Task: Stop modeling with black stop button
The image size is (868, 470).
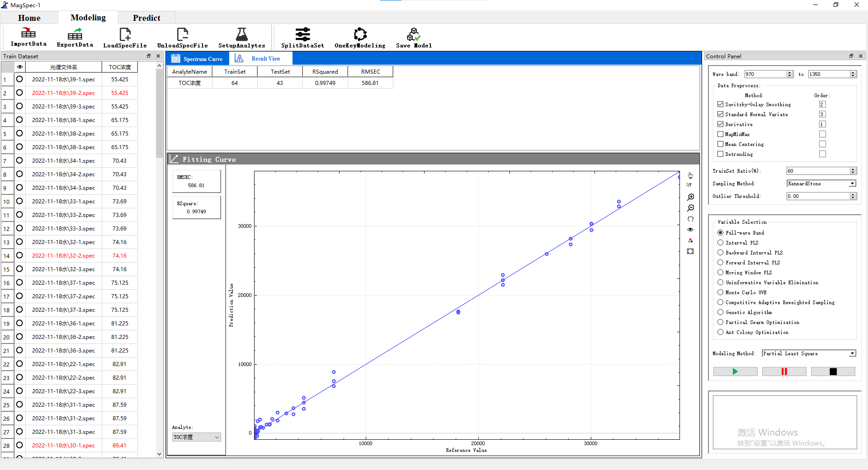Action: coord(833,371)
